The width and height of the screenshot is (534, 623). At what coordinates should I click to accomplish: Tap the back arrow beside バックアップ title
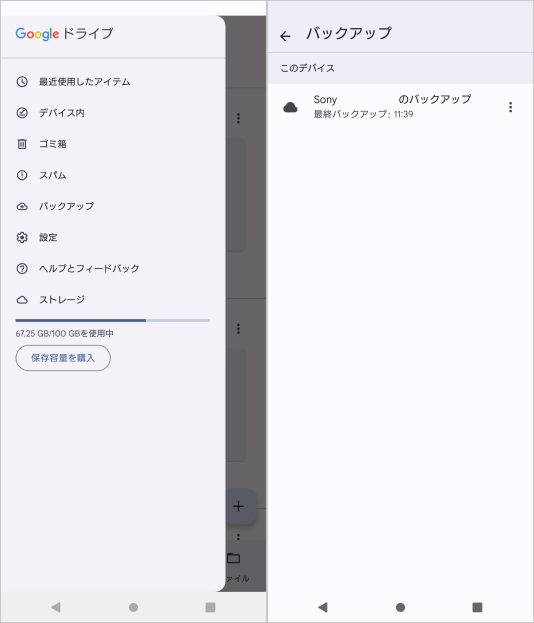tap(285, 36)
